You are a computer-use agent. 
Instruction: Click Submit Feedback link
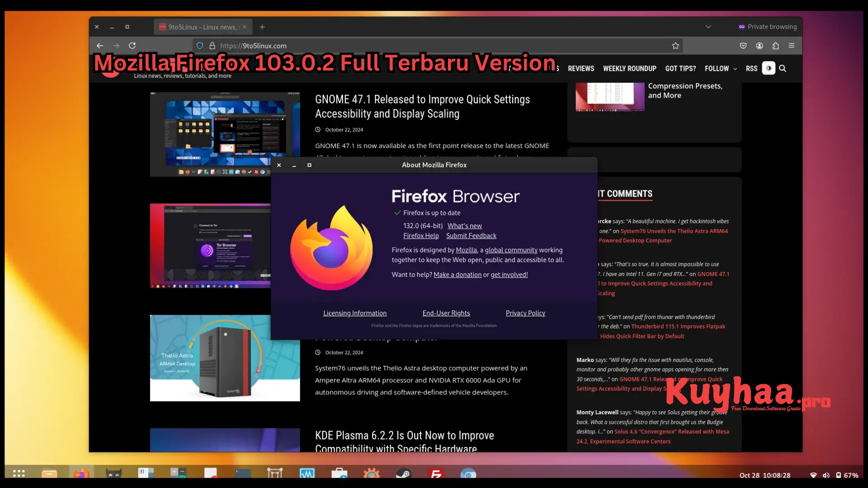pyautogui.click(x=471, y=236)
